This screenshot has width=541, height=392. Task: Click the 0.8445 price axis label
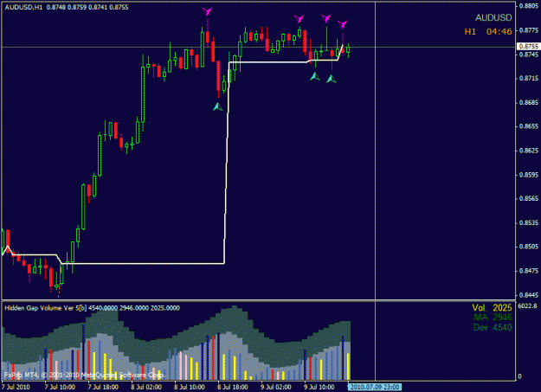click(x=529, y=295)
